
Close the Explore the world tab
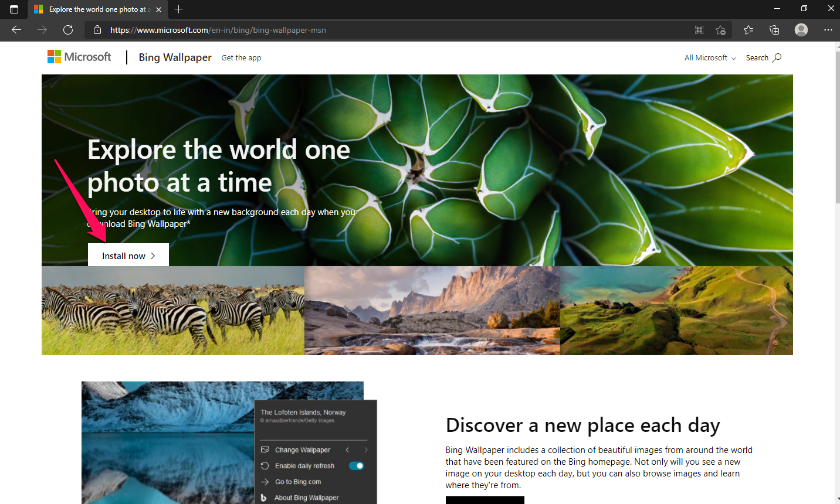158,9
